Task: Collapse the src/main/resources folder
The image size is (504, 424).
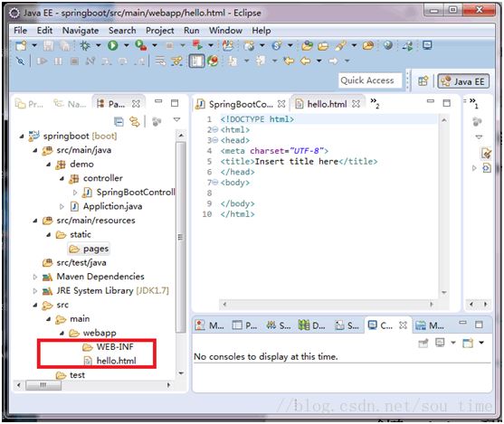Action: point(35,221)
